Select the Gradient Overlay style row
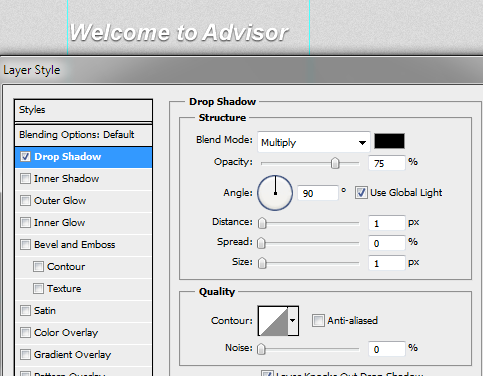This screenshot has width=483, height=376. click(83, 355)
